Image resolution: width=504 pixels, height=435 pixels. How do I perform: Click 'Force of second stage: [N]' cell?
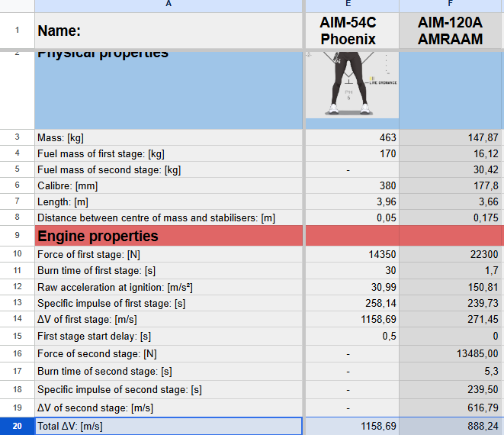tap(169, 354)
